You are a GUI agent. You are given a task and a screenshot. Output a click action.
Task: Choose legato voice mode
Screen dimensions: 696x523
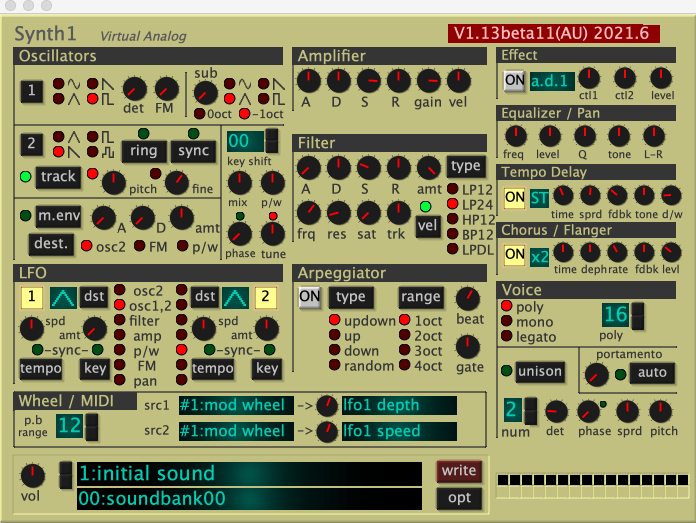tap(506, 336)
